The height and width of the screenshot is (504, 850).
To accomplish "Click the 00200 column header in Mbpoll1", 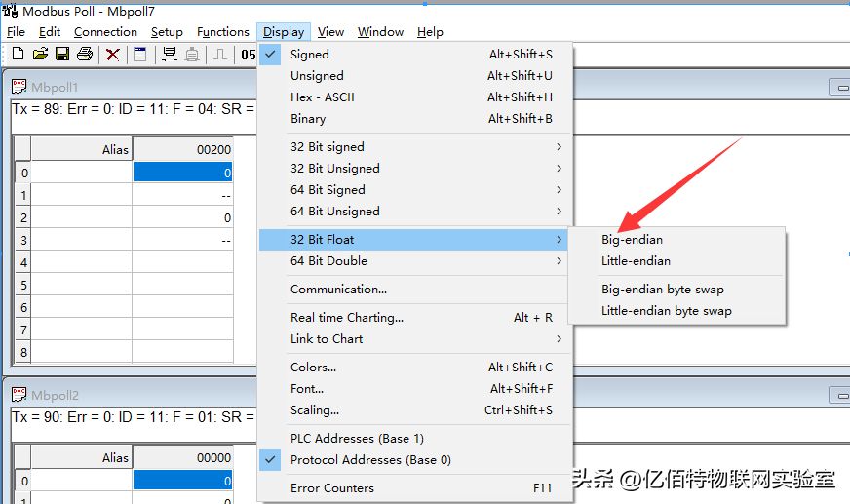I will 183,149.
